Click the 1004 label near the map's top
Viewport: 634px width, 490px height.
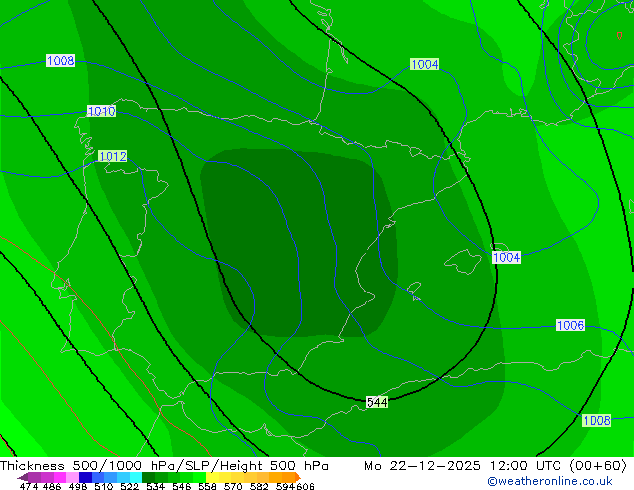coord(425,64)
